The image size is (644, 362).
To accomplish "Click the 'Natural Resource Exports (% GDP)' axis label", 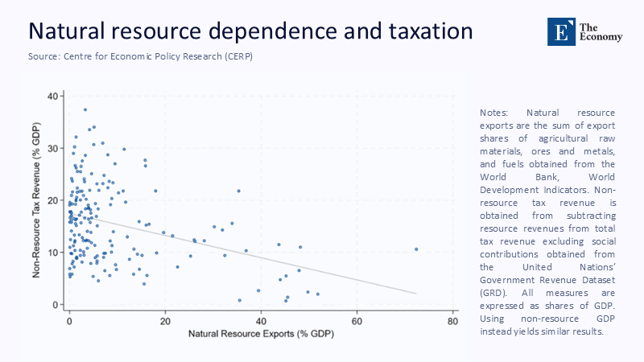I will tap(261, 333).
